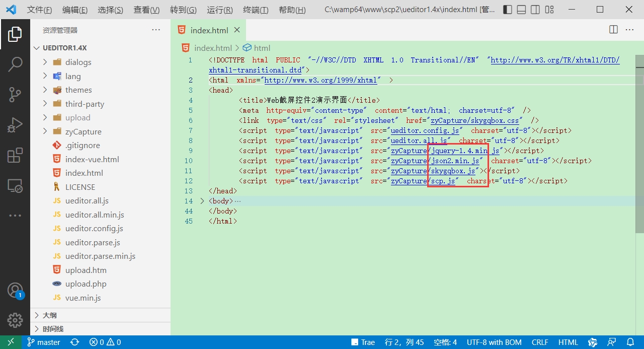Click the index.html breadcrumb item
This screenshot has width=644, height=349.
[207, 48]
